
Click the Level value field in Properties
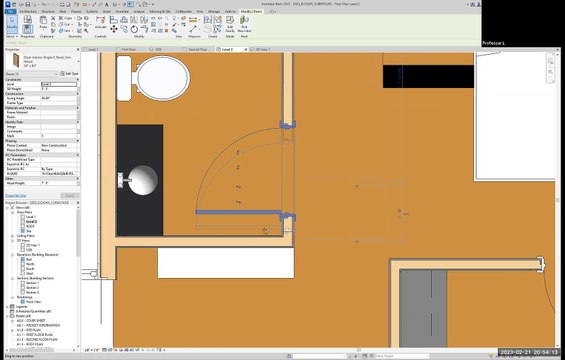point(59,84)
